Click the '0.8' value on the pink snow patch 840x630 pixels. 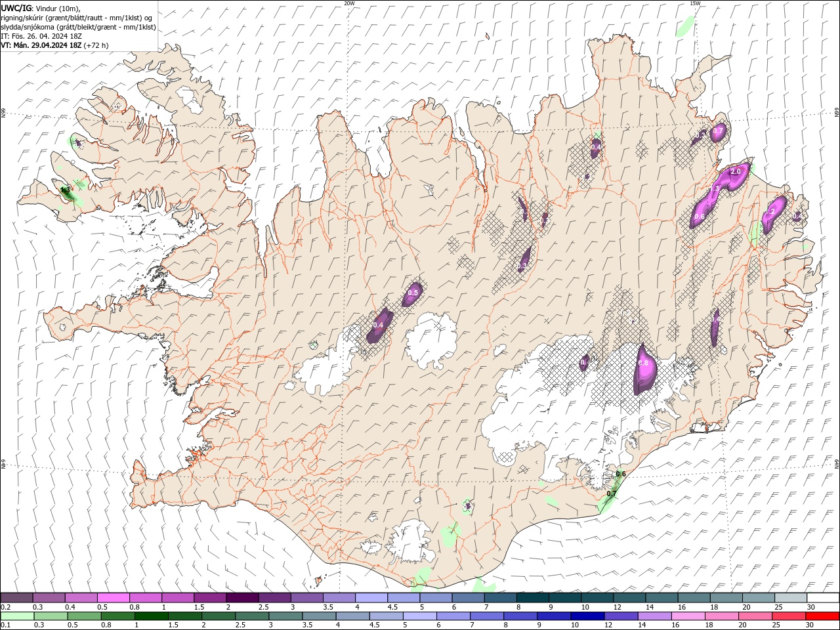[643, 363]
